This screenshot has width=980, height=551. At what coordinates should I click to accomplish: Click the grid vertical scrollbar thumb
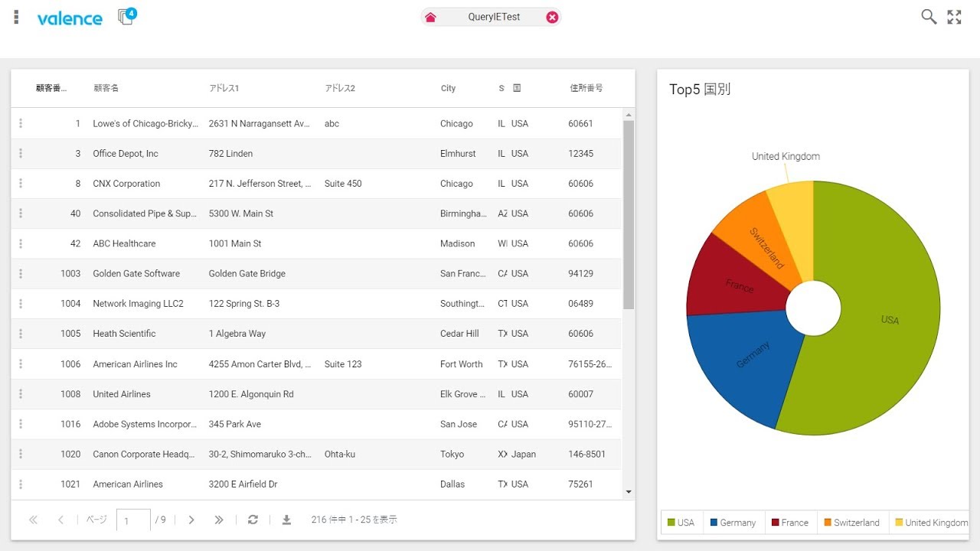629,214
